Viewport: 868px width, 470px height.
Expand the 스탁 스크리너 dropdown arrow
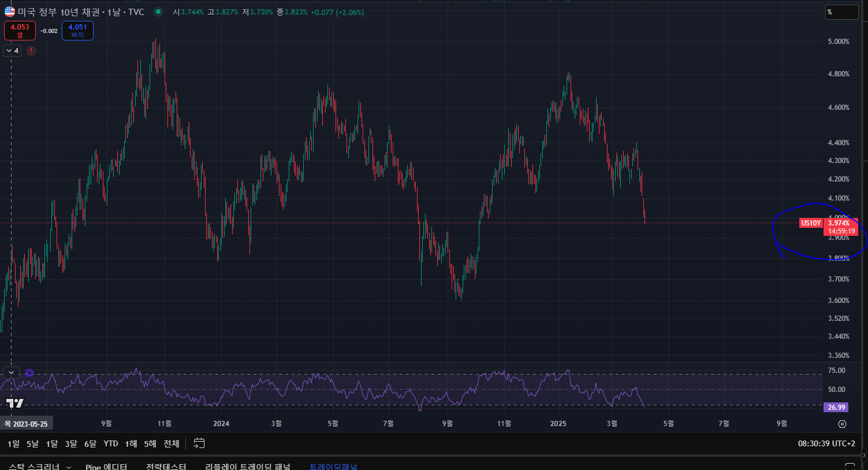tap(69, 467)
